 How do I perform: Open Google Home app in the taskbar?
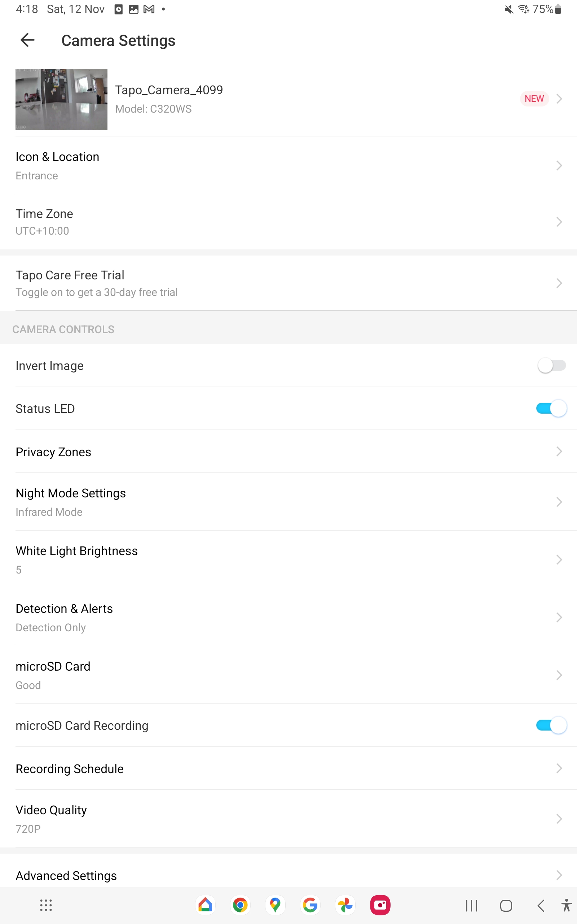click(x=205, y=905)
